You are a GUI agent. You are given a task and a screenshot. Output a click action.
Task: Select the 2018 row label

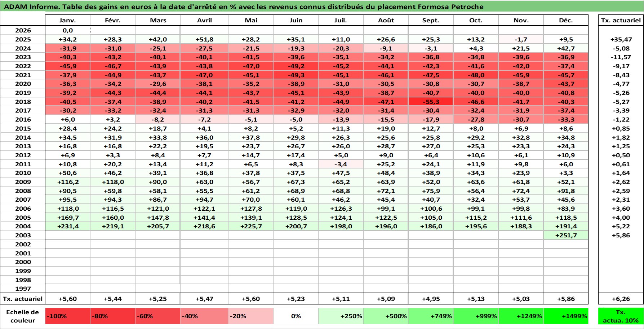pyautogui.click(x=23, y=102)
